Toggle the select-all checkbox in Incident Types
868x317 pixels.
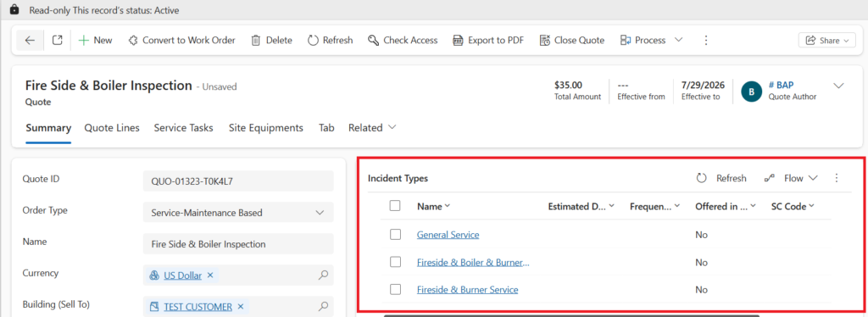395,206
